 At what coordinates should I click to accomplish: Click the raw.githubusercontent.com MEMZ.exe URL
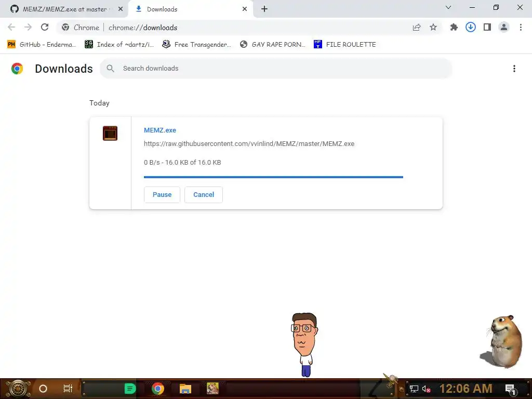point(249,143)
